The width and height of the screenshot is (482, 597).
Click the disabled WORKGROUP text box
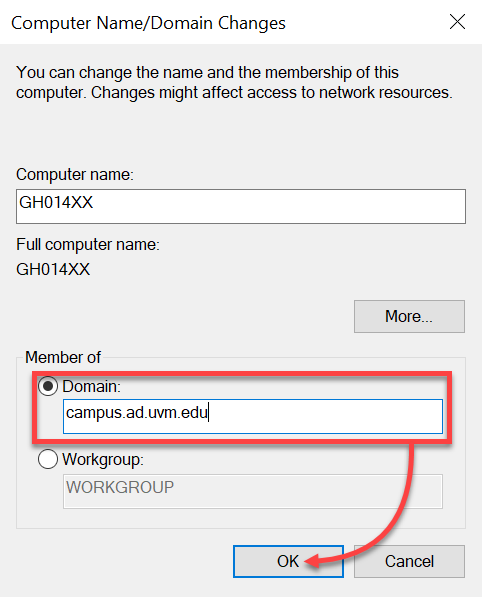click(253, 491)
